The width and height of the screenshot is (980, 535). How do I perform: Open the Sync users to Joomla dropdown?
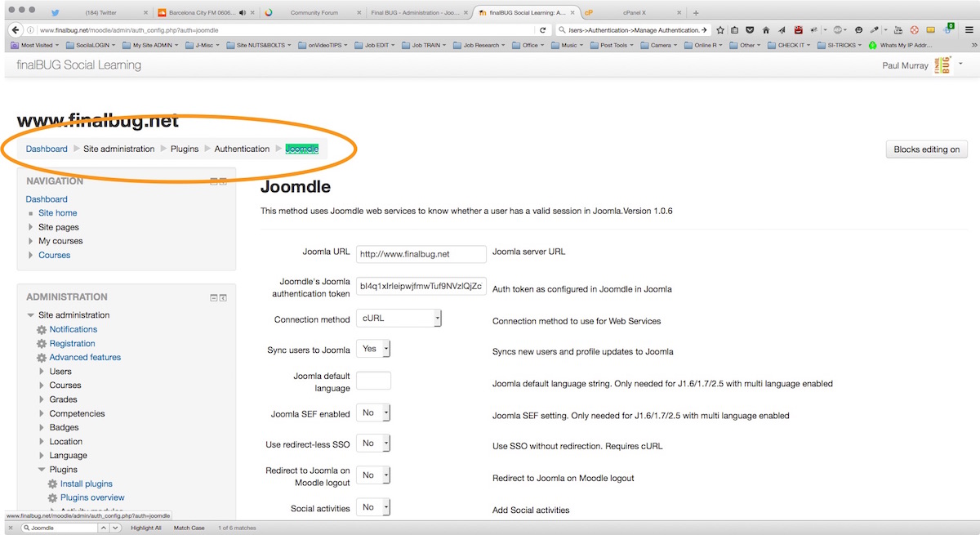point(374,349)
